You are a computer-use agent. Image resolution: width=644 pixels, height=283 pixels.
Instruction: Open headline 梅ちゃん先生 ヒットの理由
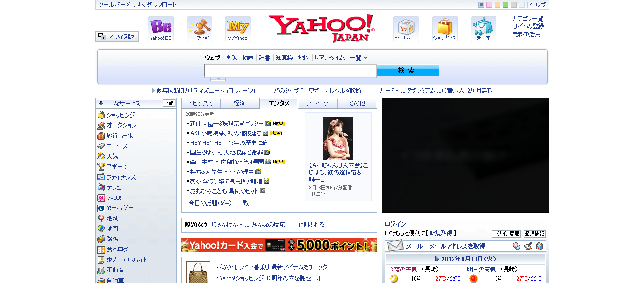222,172
